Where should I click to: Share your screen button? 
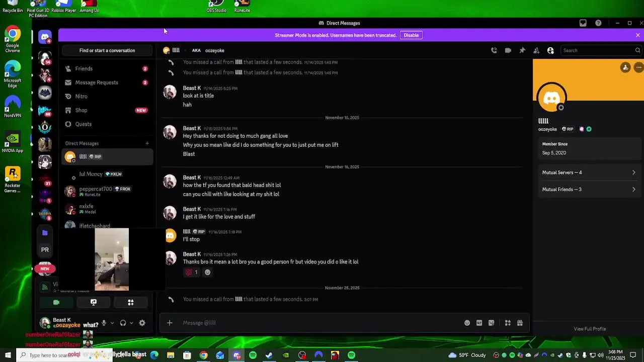click(x=94, y=302)
